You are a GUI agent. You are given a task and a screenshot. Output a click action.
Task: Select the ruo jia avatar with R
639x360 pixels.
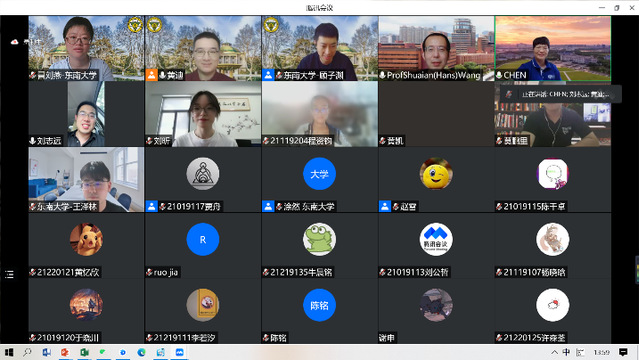[203, 240]
